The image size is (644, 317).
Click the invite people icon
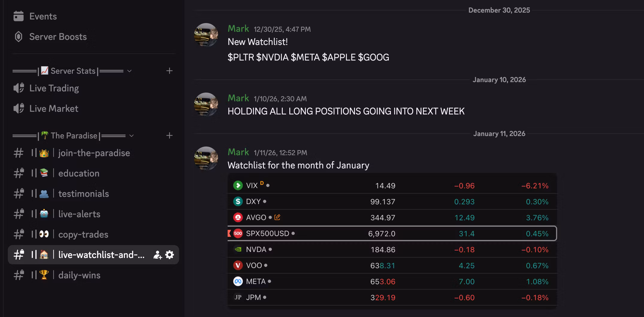(158, 255)
